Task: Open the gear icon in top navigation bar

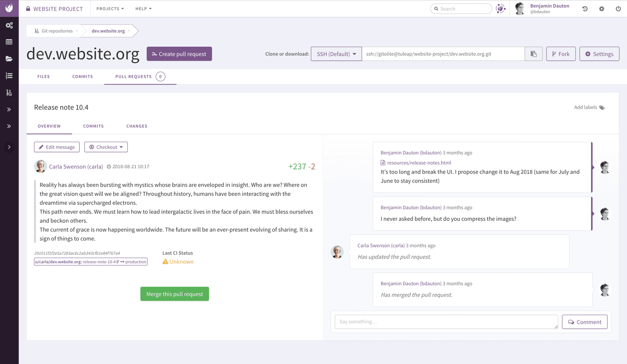Action: pyautogui.click(x=602, y=9)
